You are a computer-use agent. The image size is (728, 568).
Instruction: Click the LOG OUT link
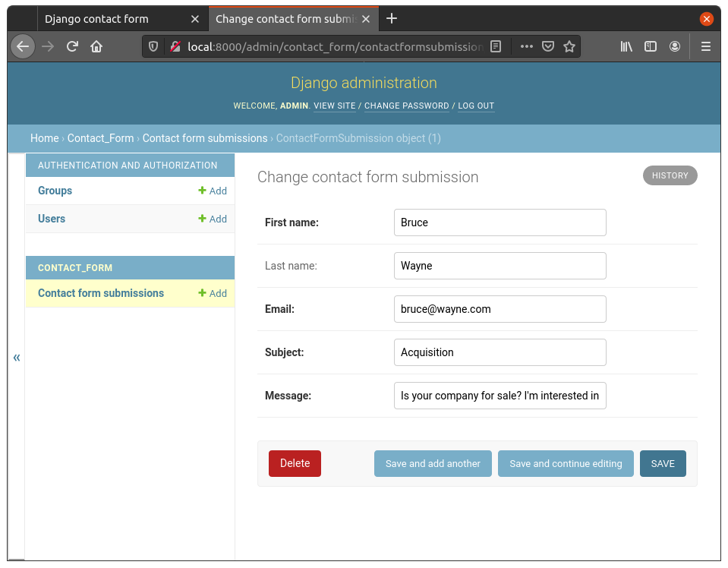tap(476, 106)
